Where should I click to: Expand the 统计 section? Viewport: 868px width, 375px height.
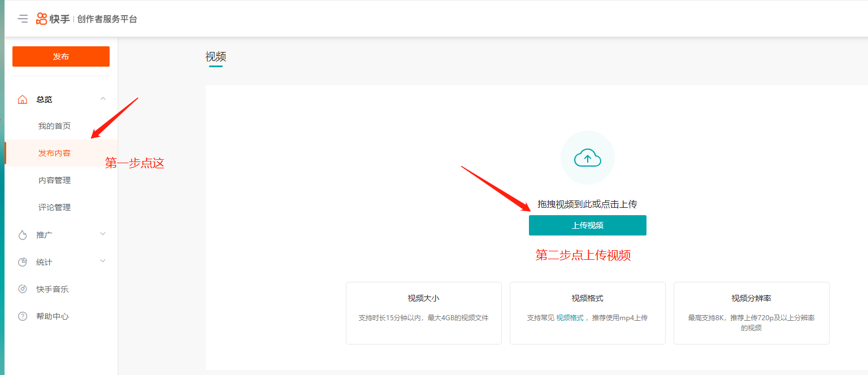[x=103, y=261]
